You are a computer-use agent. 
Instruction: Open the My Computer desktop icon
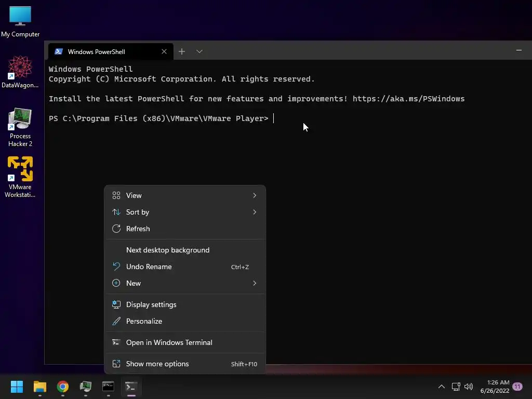pos(20,21)
